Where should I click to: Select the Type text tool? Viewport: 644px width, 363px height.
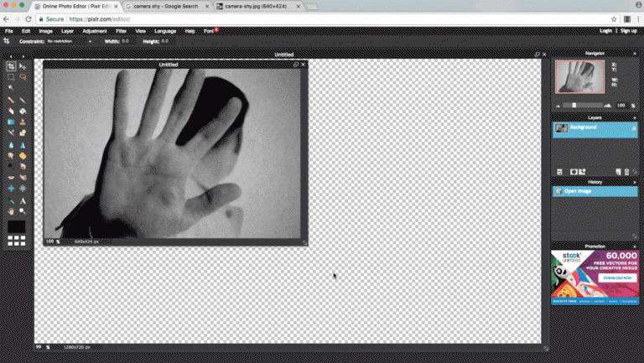click(23, 201)
